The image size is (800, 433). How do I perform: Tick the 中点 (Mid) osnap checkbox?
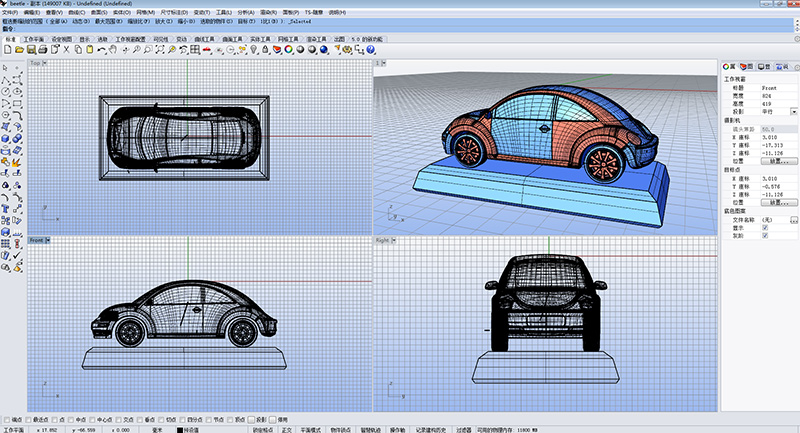click(71, 420)
